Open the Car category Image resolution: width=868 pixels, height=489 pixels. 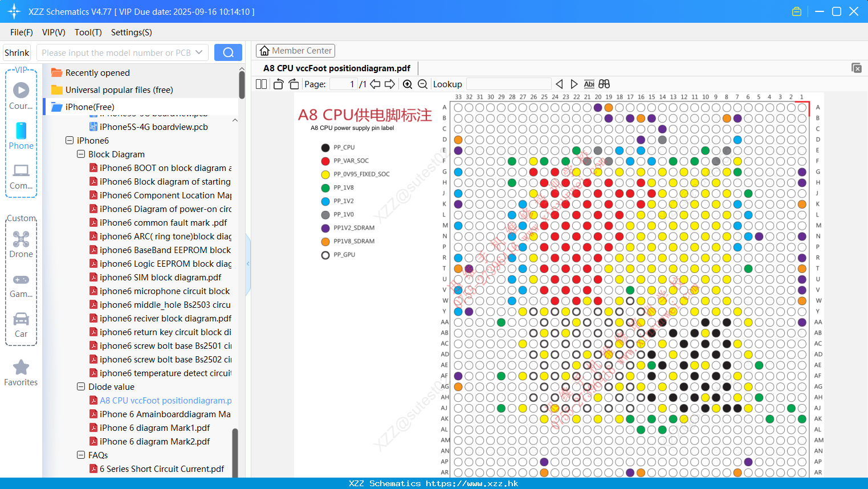(21, 324)
